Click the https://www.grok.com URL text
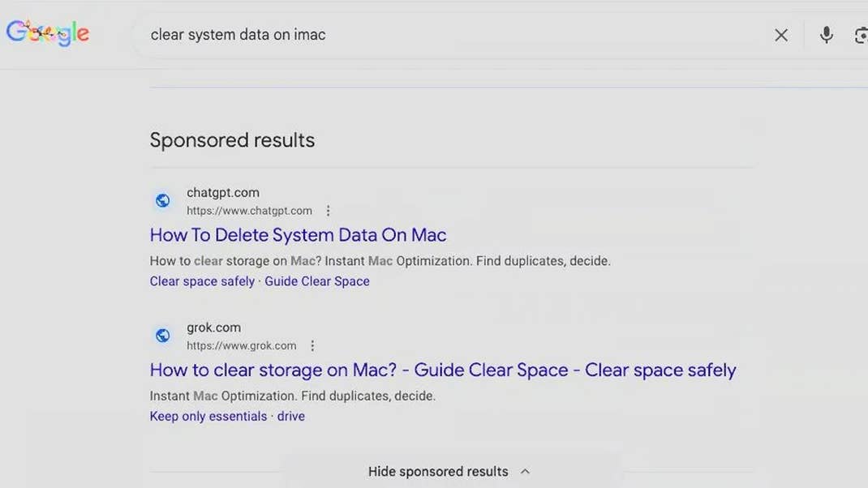 coord(242,345)
